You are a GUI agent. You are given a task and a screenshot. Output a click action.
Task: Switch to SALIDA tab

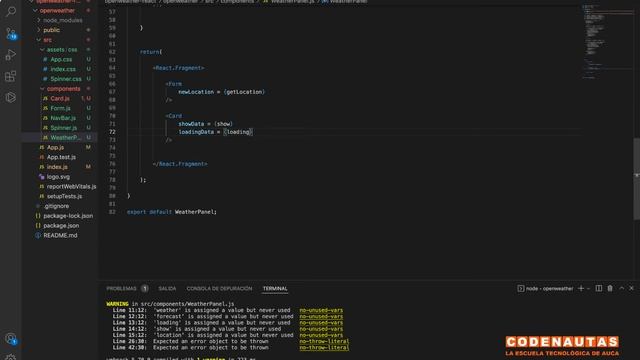(x=167, y=289)
